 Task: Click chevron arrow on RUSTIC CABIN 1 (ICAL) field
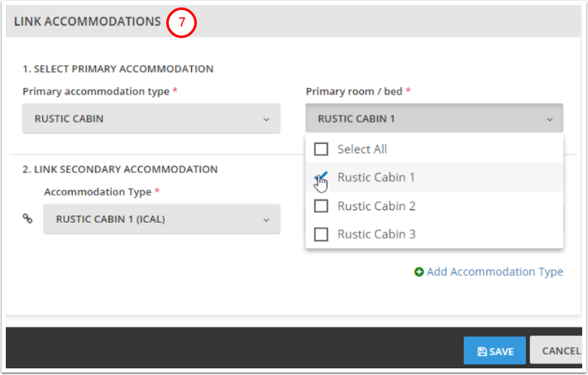click(266, 220)
